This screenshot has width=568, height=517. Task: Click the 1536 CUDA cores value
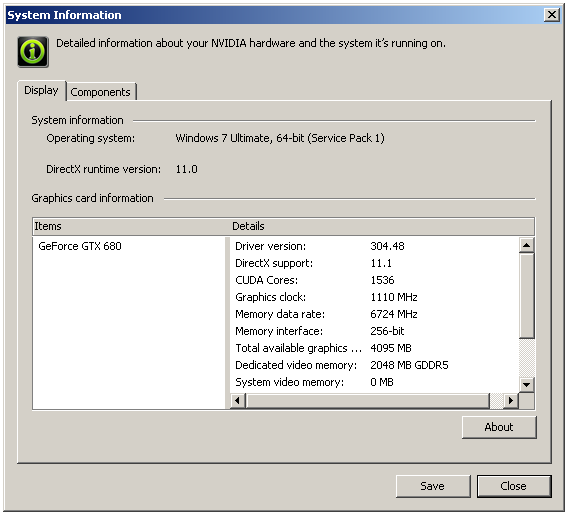[x=382, y=280]
